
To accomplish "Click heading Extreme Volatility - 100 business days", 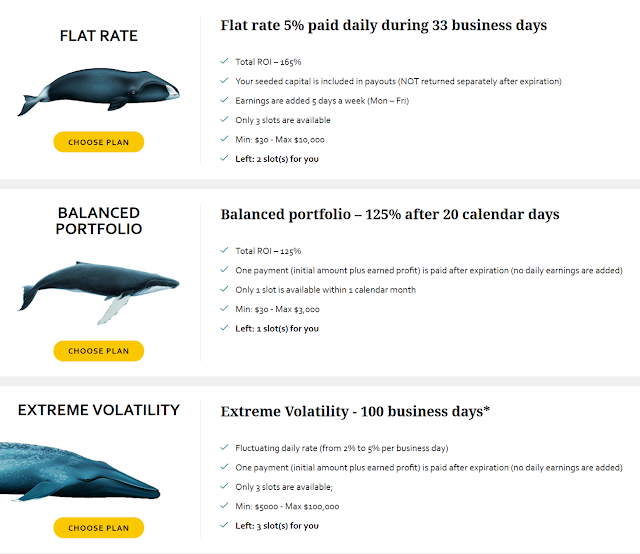I will pos(355,412).
